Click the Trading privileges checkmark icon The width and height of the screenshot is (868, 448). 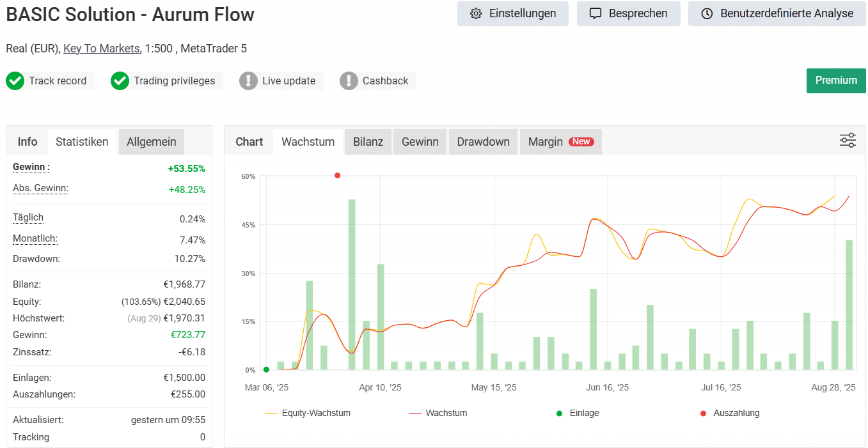click(x=120, y=81)
